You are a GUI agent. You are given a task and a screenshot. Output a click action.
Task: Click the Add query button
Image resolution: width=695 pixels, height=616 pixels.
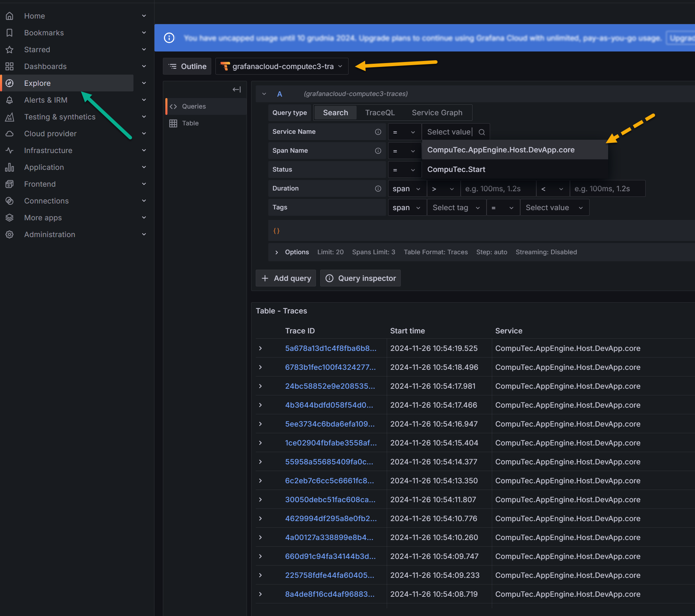(x=286, y=278)
